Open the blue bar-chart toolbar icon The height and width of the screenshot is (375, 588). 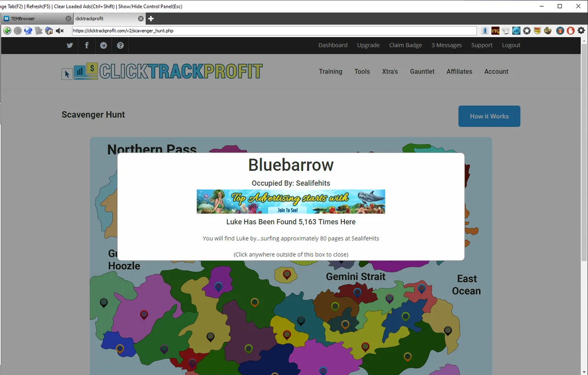click(516, 31)
